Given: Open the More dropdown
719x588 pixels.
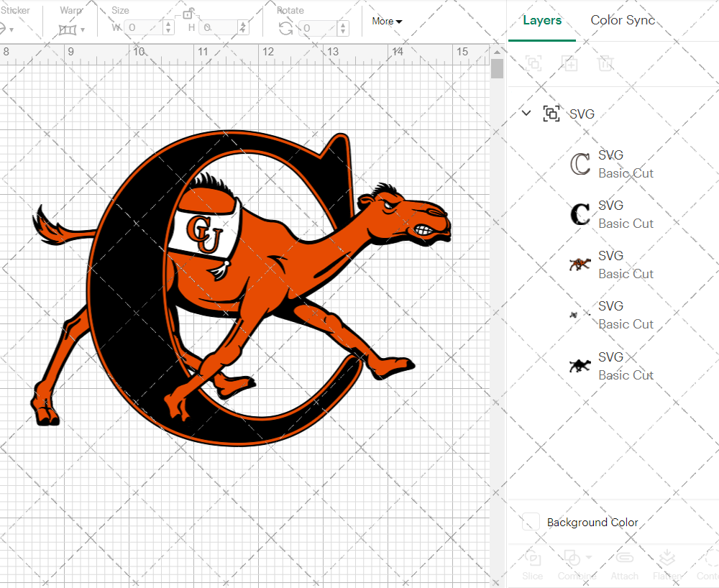Looking at the screenshot, I should [x=386, y=22].
